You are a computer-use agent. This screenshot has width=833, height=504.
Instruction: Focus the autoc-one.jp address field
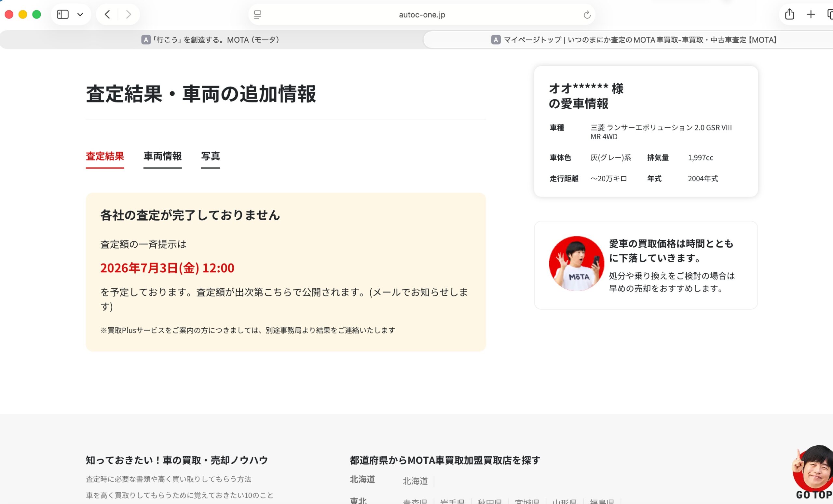point(422,15)
